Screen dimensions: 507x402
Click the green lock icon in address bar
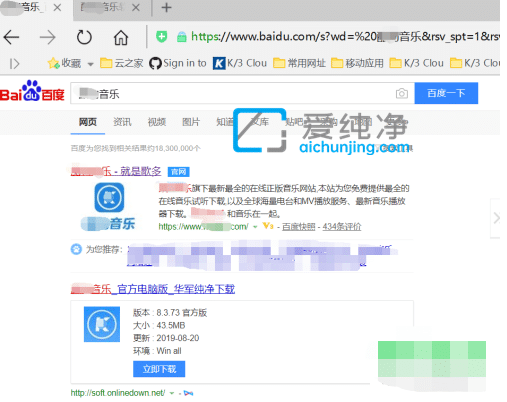pyautogui.click(x=182, y=36)
